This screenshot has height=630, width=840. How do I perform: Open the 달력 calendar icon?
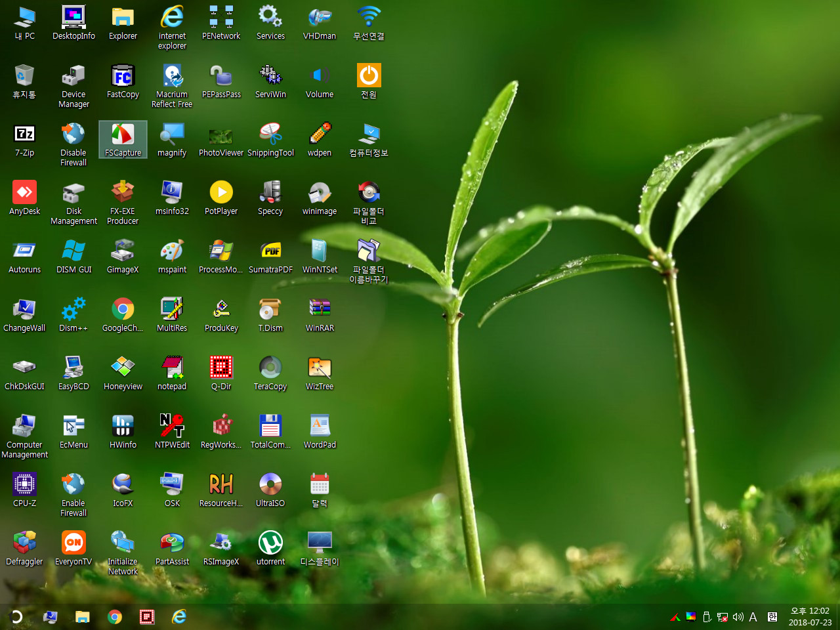tap(320, 490)
